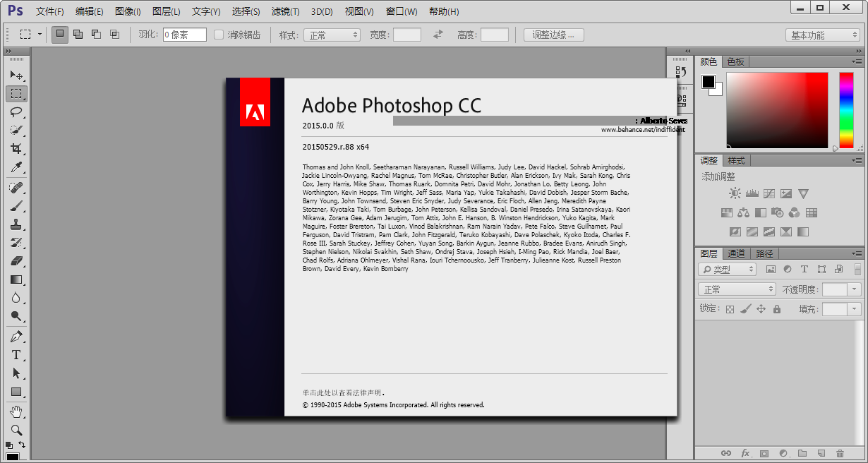
Task: Select the Eyedropper tool
Action: tap(16, 167)
